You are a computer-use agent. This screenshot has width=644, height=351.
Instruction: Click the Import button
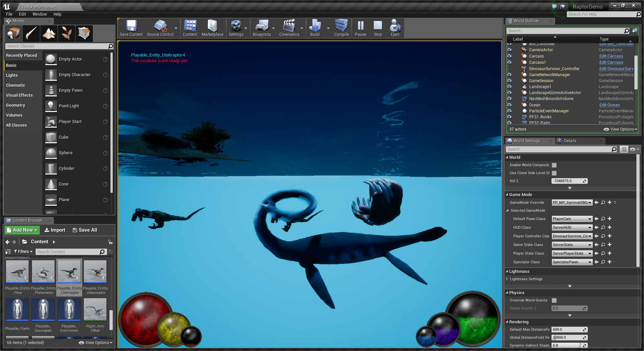(55, 230)
